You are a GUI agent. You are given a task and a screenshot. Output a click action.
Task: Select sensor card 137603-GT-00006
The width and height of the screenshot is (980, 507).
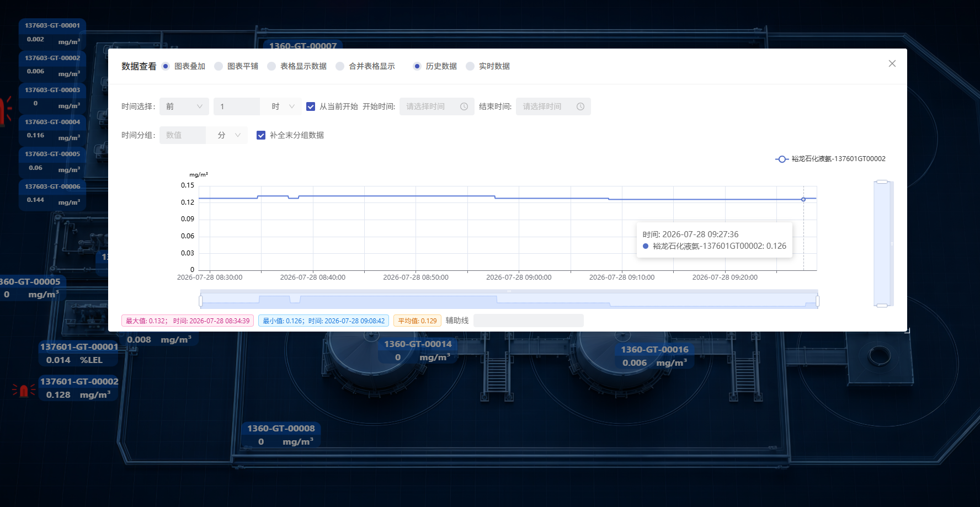[x=52, y=194]
